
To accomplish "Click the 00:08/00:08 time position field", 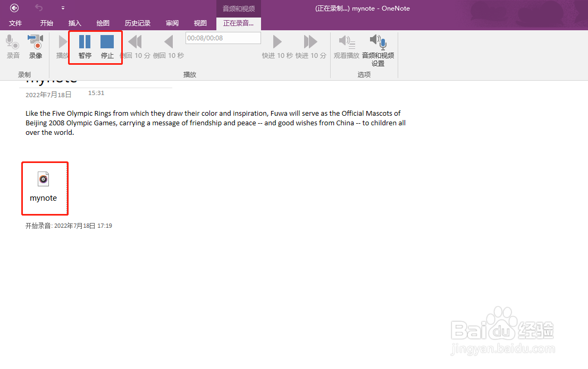I will tap(223, 38).
